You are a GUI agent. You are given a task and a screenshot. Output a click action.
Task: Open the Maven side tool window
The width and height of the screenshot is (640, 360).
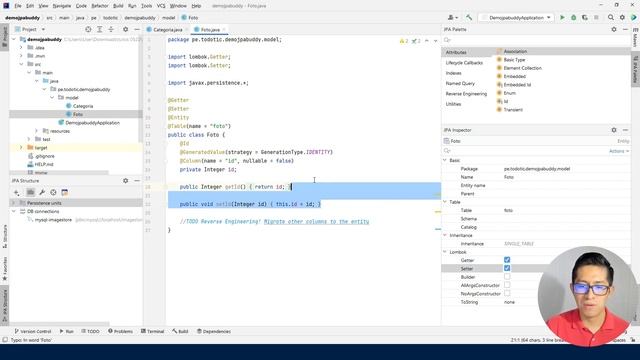636,38
